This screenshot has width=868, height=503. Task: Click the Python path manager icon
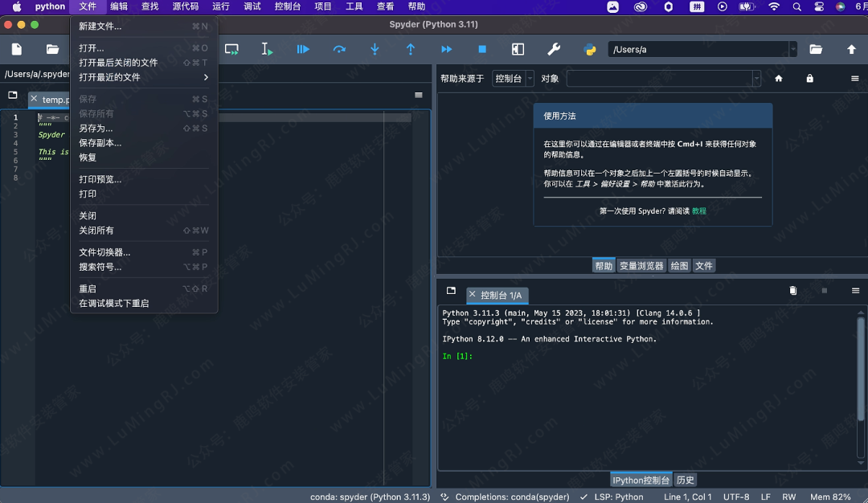(590, 50)
